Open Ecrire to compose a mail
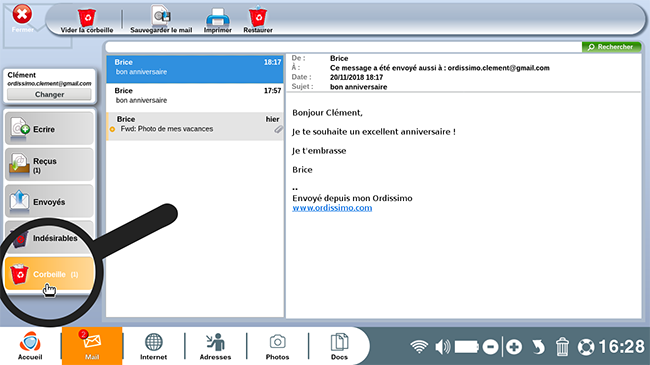Viewport: 650px width, 365px height. [49, 129]
